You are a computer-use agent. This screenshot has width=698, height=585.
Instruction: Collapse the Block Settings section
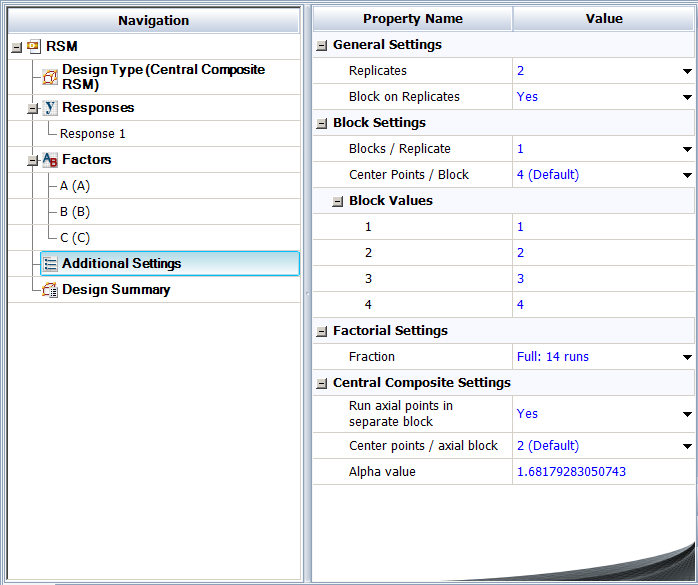pos(321,123)
